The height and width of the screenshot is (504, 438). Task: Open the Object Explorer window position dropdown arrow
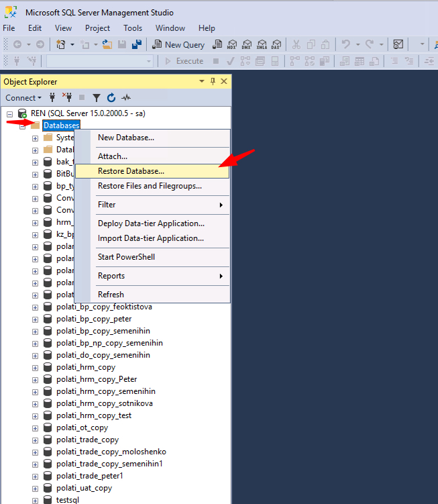pos(202,81)
